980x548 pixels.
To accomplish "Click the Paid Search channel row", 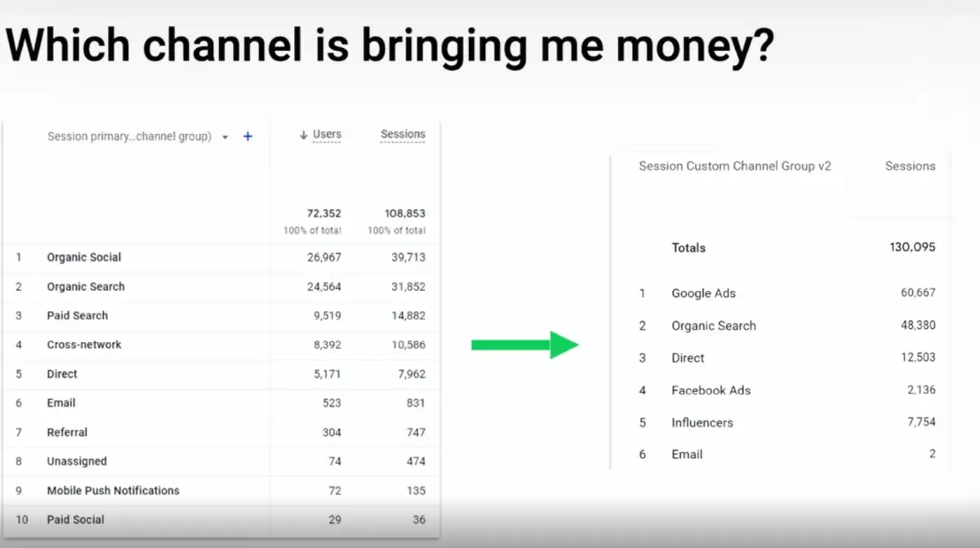I will pyautogui.click(x=78, y=315).
